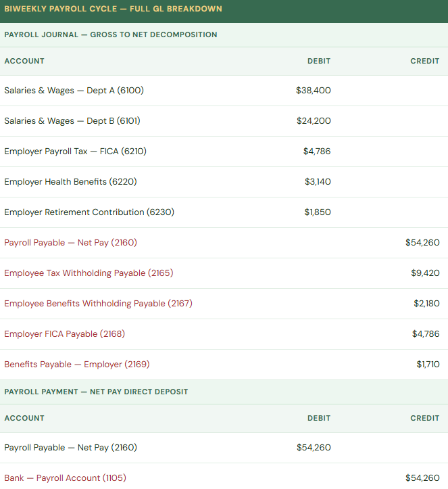Select Salaries & Wages Dept B (6101) row
The image size is (448, 489).
(72, 121)
